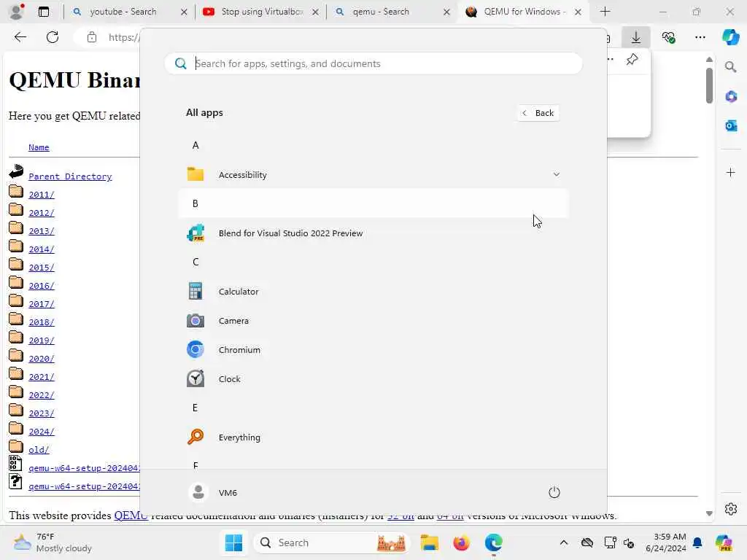Add a new Edge sidebar app
Image resolution: width=747 pixels, height=560 pixels.
tap(731, 172)
